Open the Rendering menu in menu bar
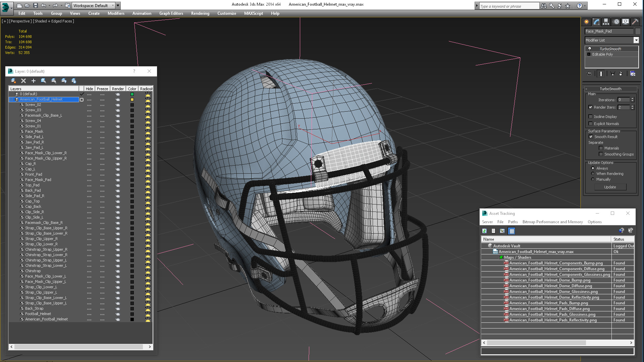Viewport: 644px width, 362px height. point(200,13)
